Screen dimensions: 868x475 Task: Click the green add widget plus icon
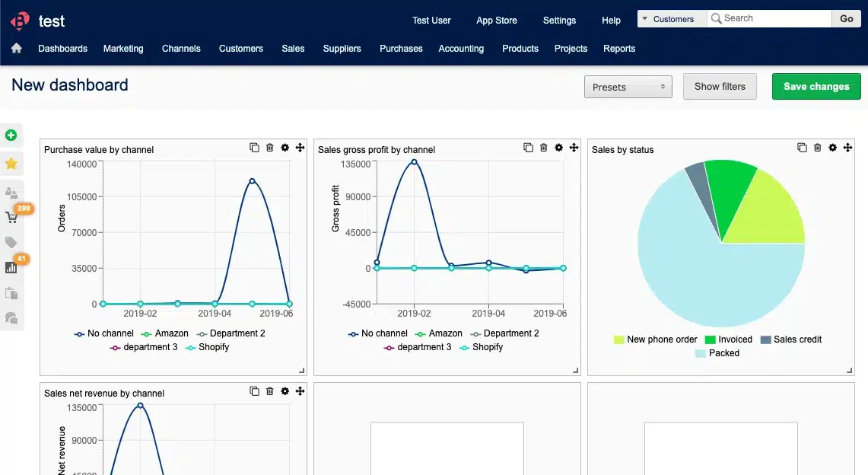click(11, 135)
